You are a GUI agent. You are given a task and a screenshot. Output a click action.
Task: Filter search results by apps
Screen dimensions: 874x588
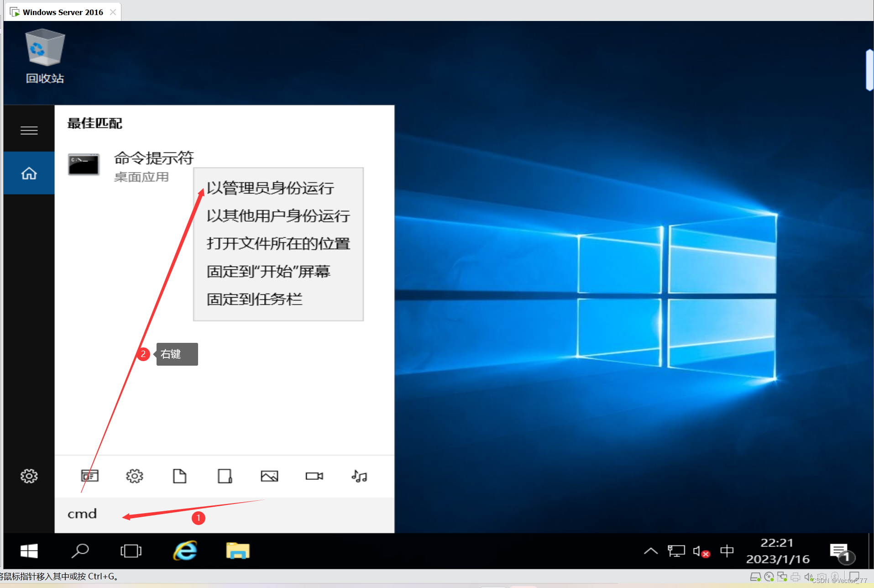(90, 476)
